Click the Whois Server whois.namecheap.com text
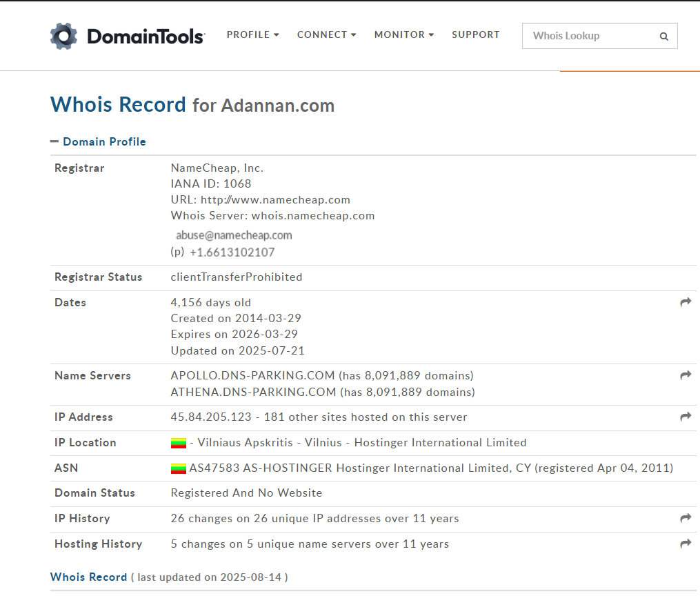Viewport: 700px width, 596px height. (x=272, y=216)
